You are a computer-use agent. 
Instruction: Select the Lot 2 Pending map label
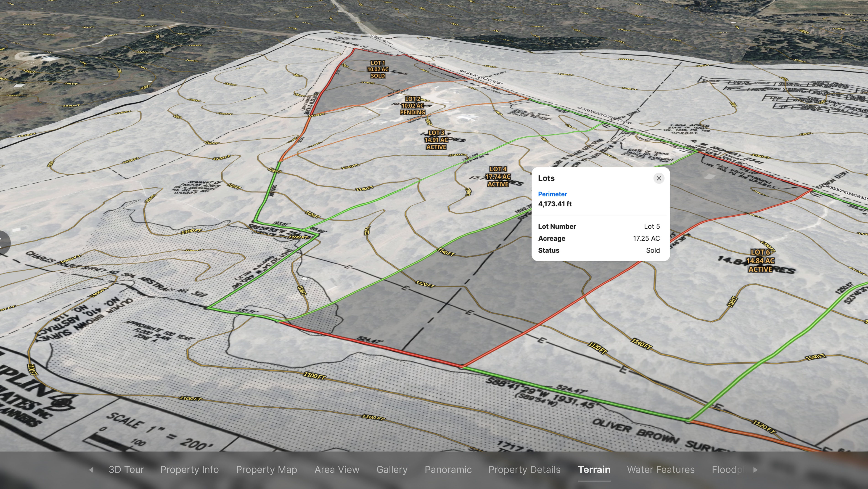click(x=413, y=106)
